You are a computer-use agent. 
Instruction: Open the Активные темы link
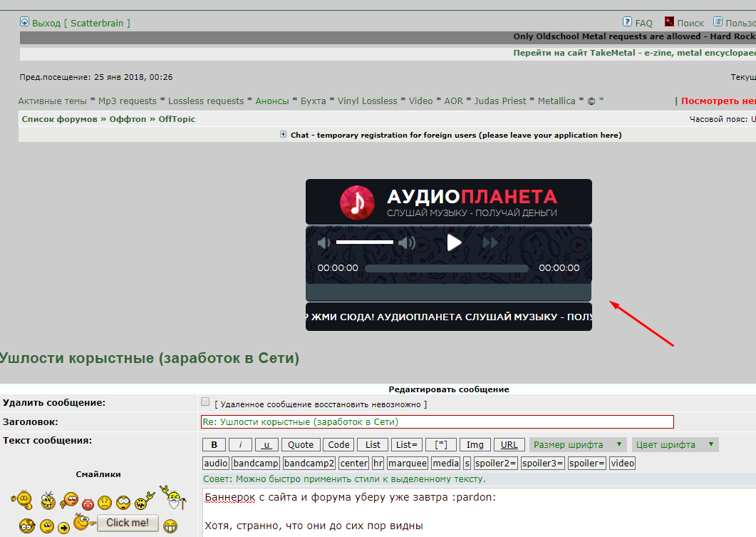[x=52, y=101]
